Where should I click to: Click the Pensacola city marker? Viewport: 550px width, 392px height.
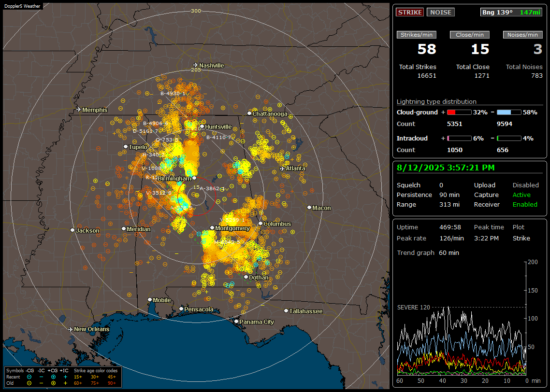pos(181,308)
